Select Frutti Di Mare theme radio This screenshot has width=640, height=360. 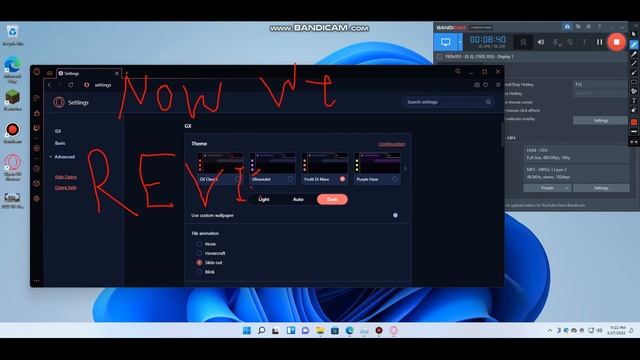click(x=342, y=179)
